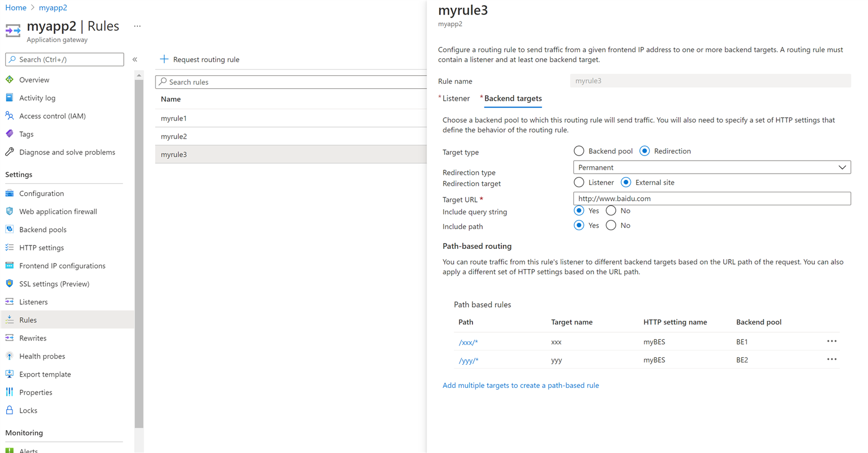Open the ellipsis menu for the /yyy/* path rule
Image resolution: width=868 pixels, height=453 pixels.
click(831, 360)
